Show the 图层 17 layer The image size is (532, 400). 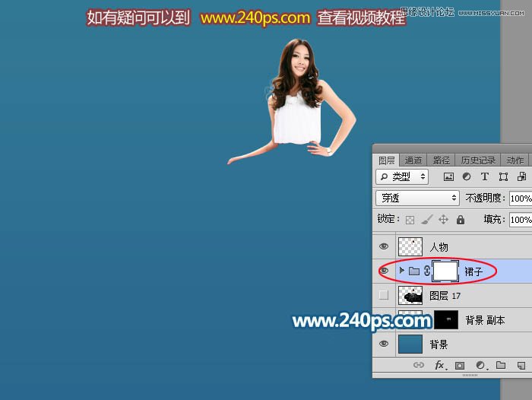(384, 295)
